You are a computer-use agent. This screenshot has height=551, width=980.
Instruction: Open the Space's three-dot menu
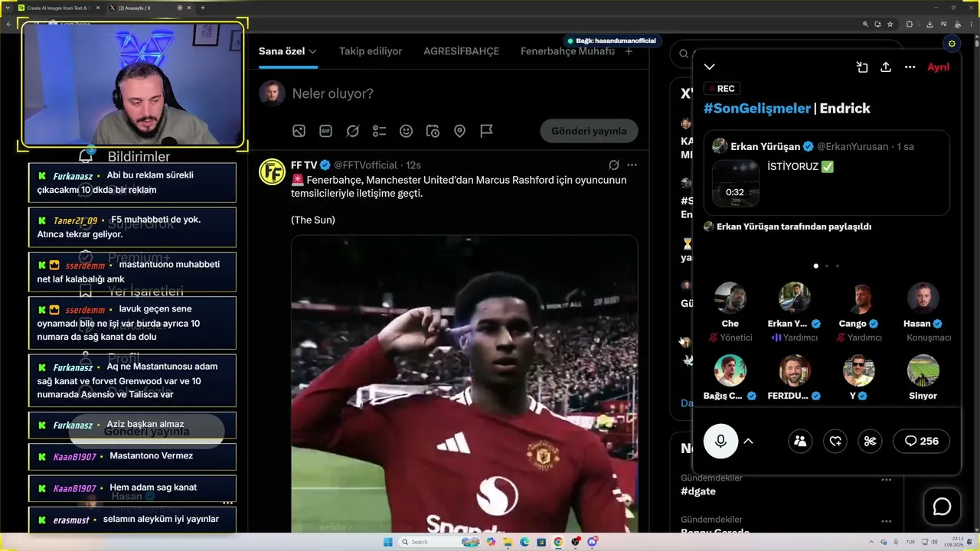click(910, 67)
